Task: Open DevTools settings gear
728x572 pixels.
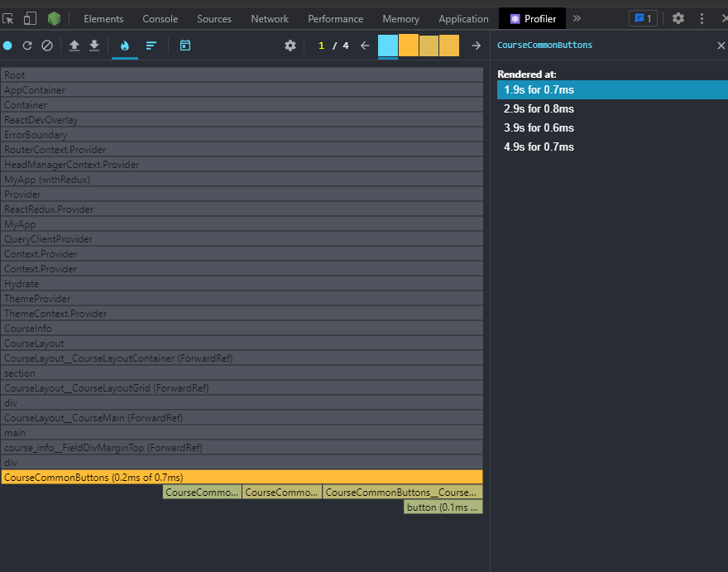Action: (678, 18)
